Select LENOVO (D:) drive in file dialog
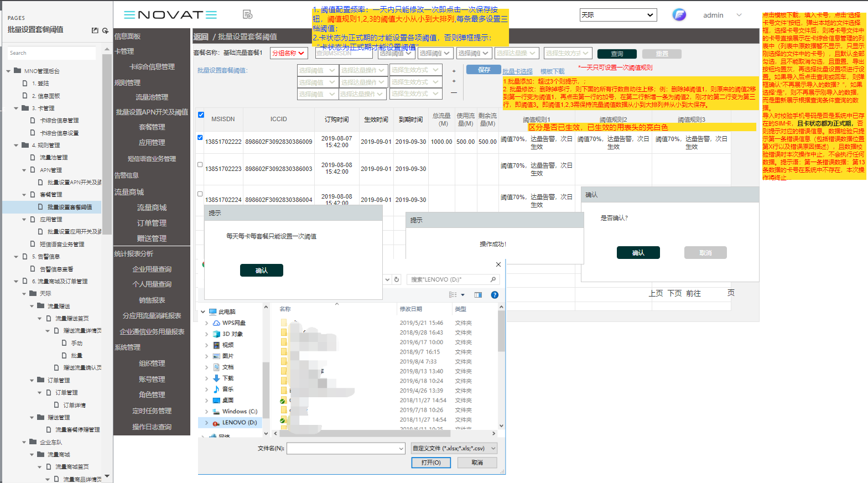868x483 pixels. (240, 422)
